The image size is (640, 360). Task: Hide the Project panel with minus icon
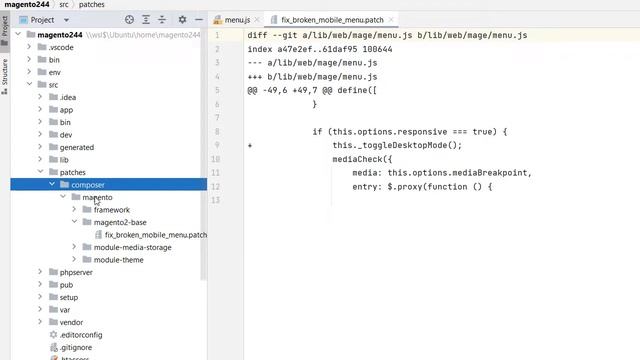[199, 20]
